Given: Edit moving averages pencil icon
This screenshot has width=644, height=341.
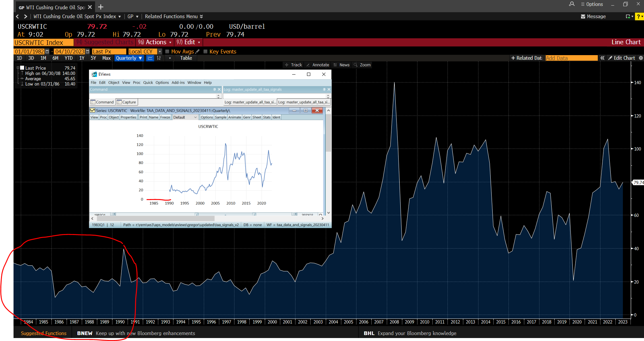Looking at the screenshot, I should click(198, 51).
